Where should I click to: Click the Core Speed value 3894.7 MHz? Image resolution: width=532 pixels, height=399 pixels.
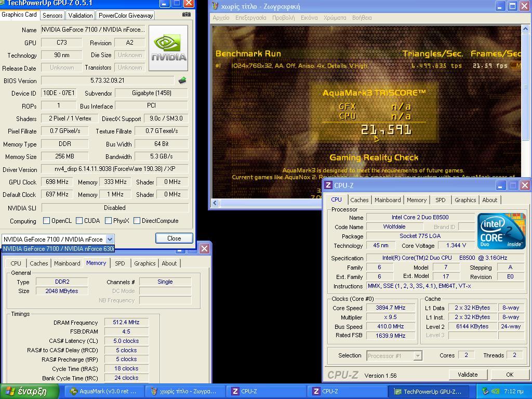click(x=391, y=308)
